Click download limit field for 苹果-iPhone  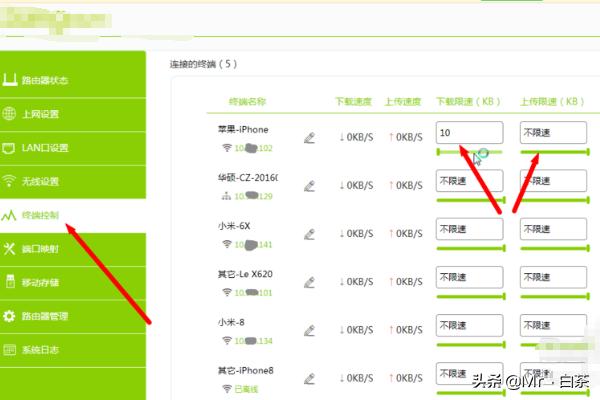click(470, 133)
